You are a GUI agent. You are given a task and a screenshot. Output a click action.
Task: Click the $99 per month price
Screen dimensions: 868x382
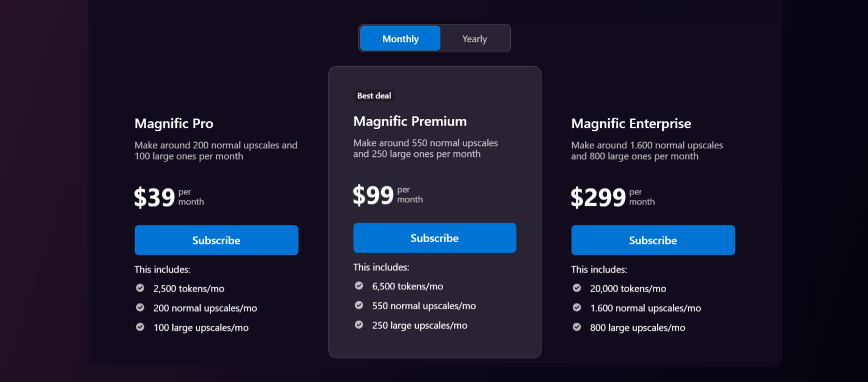pos(374,195)
